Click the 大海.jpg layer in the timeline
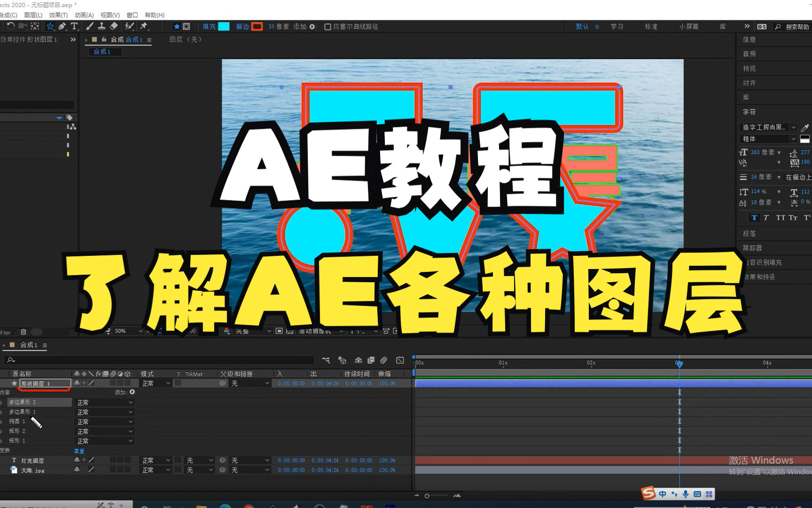This screenshot has height=508, width=812. 31,469
